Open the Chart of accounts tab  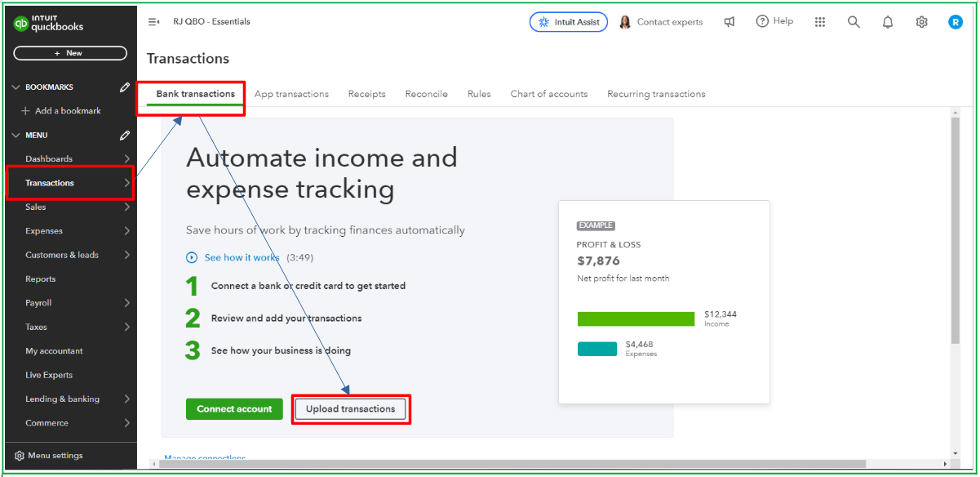(x=548, y=94)
